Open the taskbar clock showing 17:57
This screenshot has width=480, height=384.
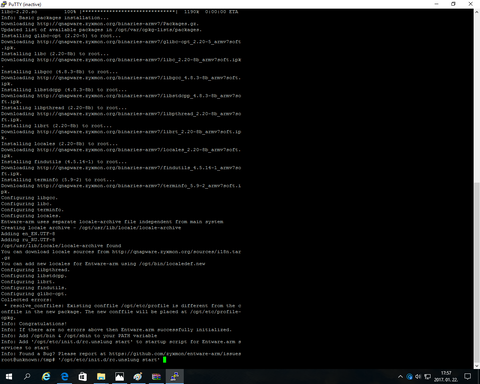(x=446, y=377)
